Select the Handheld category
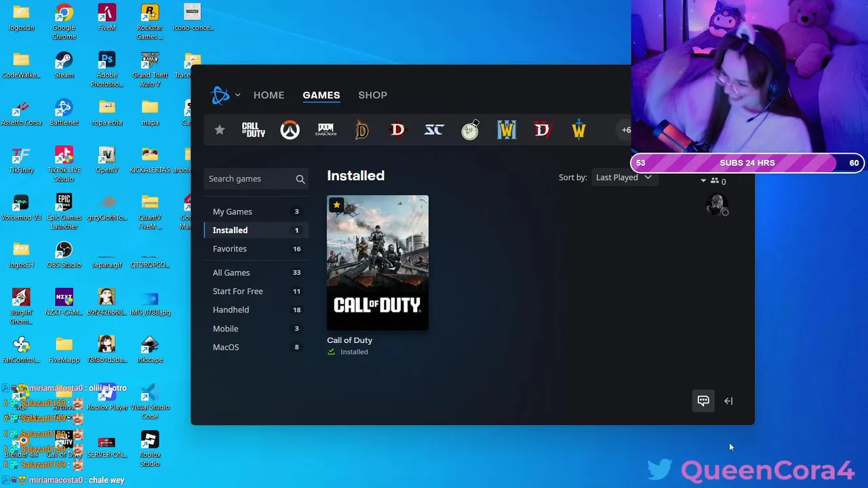Viewport: 868px width, 488px height. [256, 310]
